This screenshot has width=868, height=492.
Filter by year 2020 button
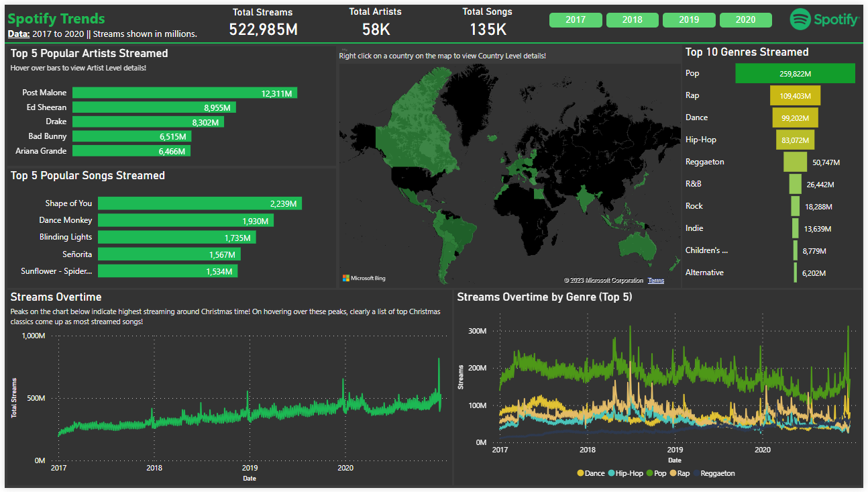(745, 19)
